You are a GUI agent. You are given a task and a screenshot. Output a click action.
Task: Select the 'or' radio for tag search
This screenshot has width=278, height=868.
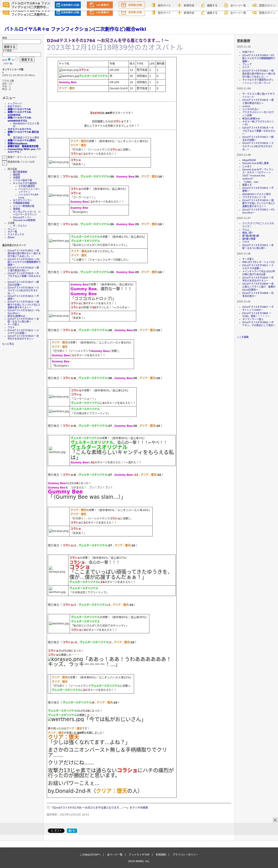coord(17,59)
